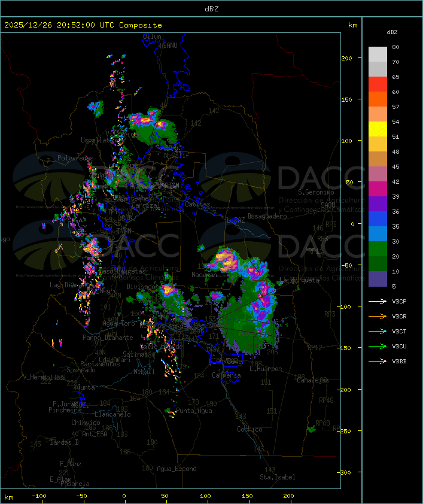Viewport: 423px width, 504px height.
Task: Click the Canalejas place label
Action: (313, 380)
